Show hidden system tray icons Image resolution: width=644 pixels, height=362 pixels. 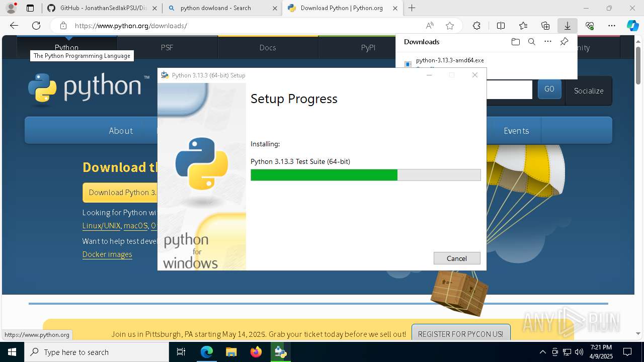(542, 352)
